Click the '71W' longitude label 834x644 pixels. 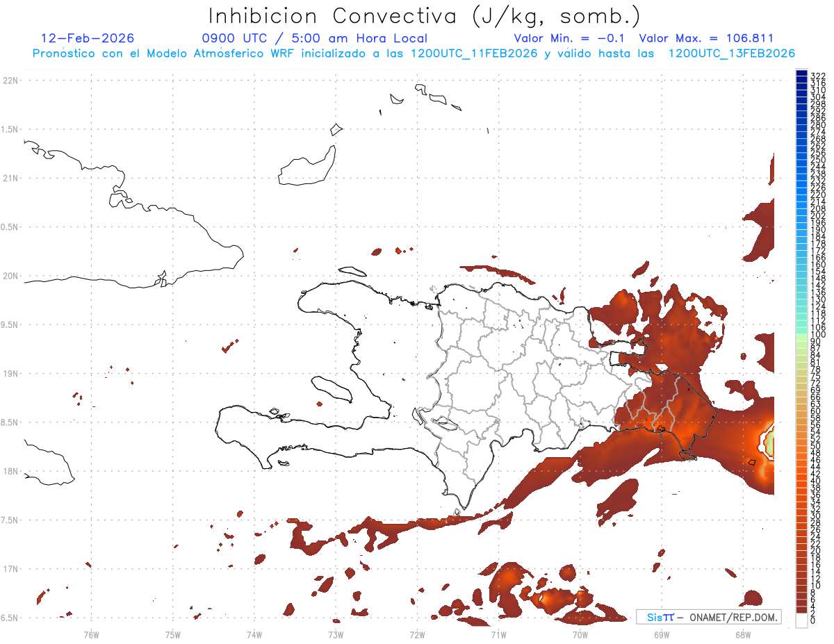point(498,634)
